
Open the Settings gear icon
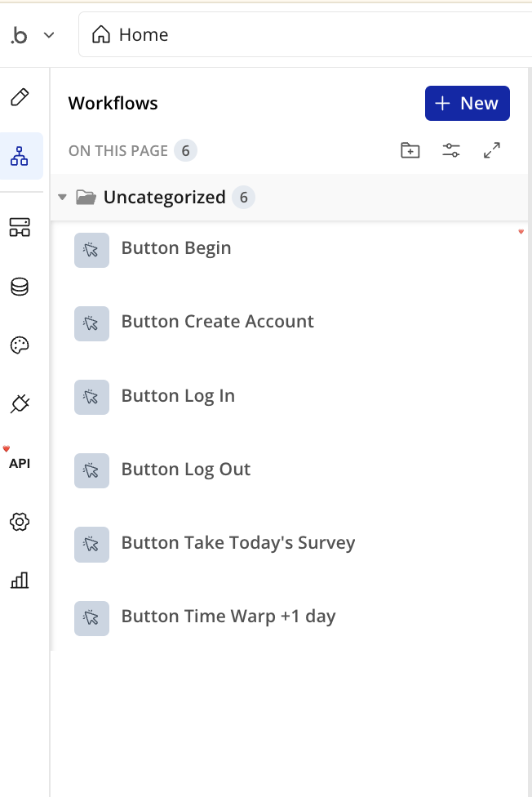pos(20,522)
